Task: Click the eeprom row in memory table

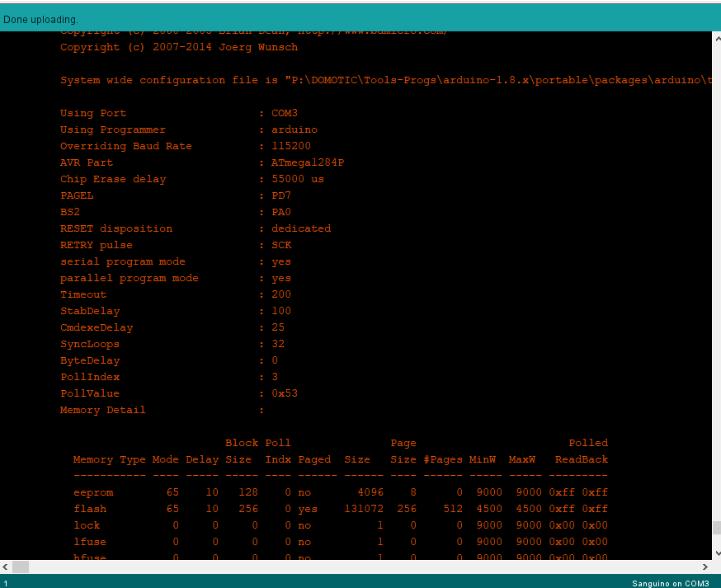Action: pyautogui.click(x=341, y=492)
